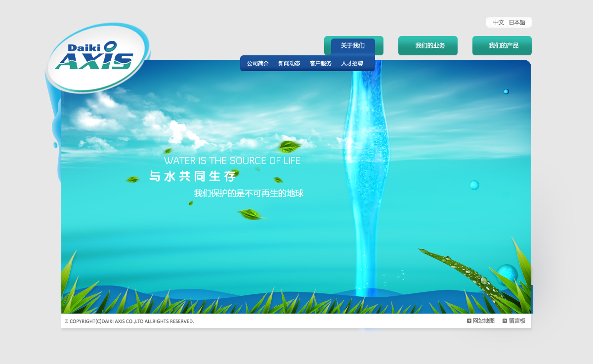The width and height of the screenshot is (593, 364).
Task: Click the arrow icon beside 留言板
Action: (x=505, y=321)
